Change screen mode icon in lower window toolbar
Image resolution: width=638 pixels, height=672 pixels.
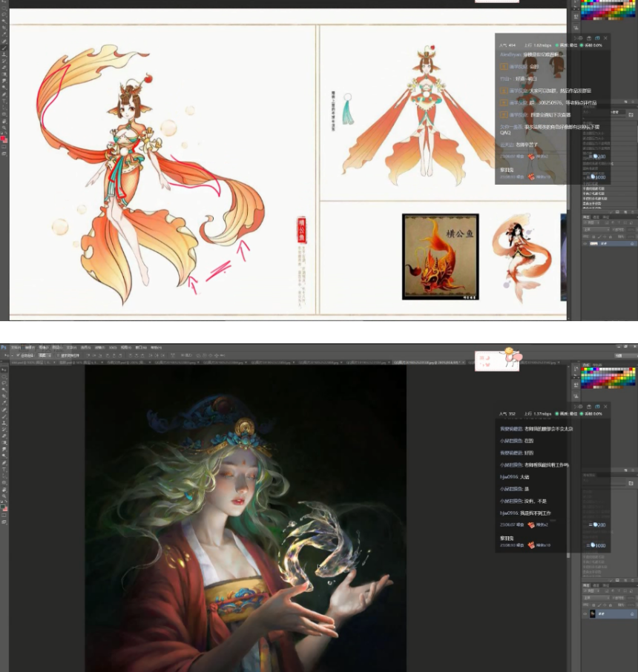coord(4,521)
